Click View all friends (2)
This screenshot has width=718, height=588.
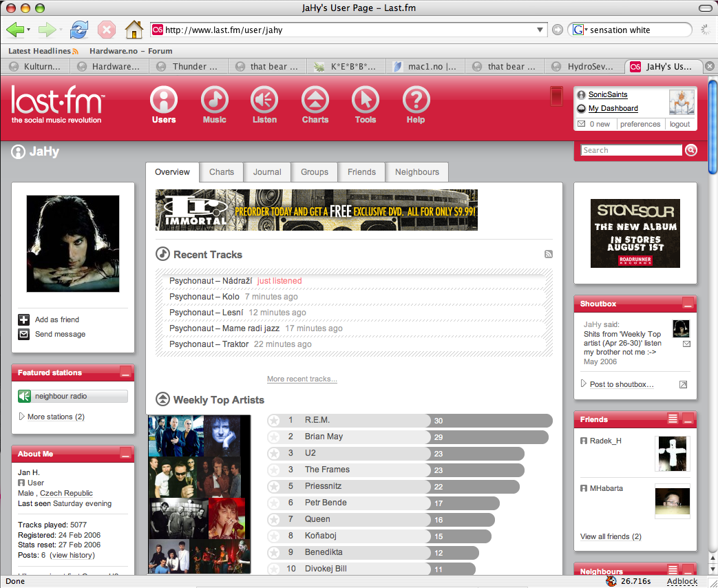click(x=611, y=537)
